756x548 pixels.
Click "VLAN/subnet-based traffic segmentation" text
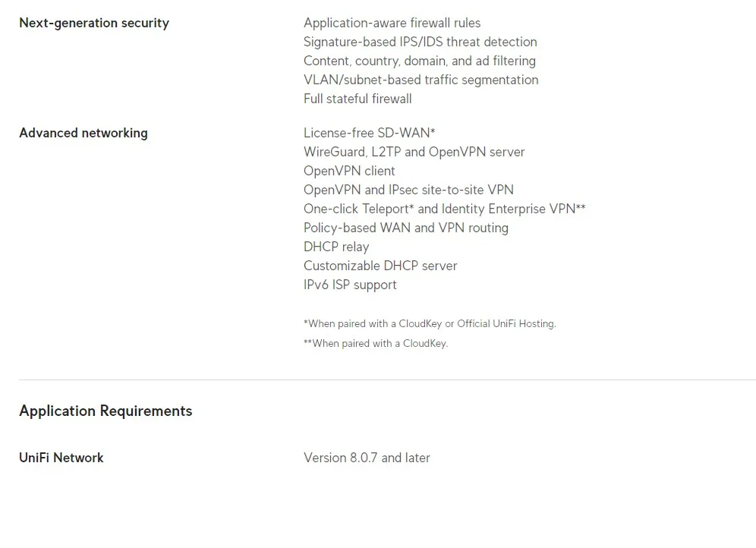point(421,80)
